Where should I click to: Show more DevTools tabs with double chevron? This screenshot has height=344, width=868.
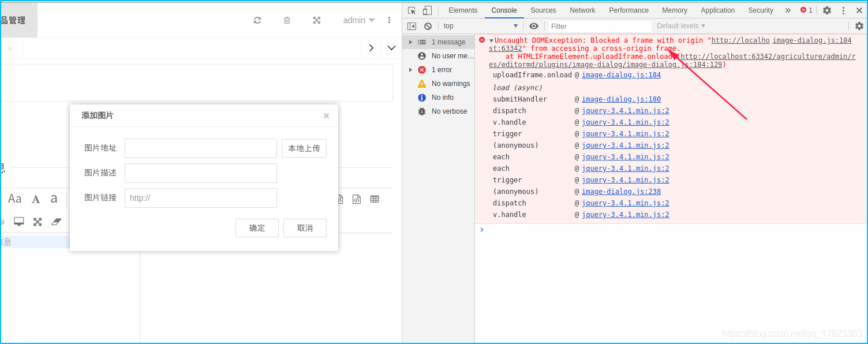[788, 10]
